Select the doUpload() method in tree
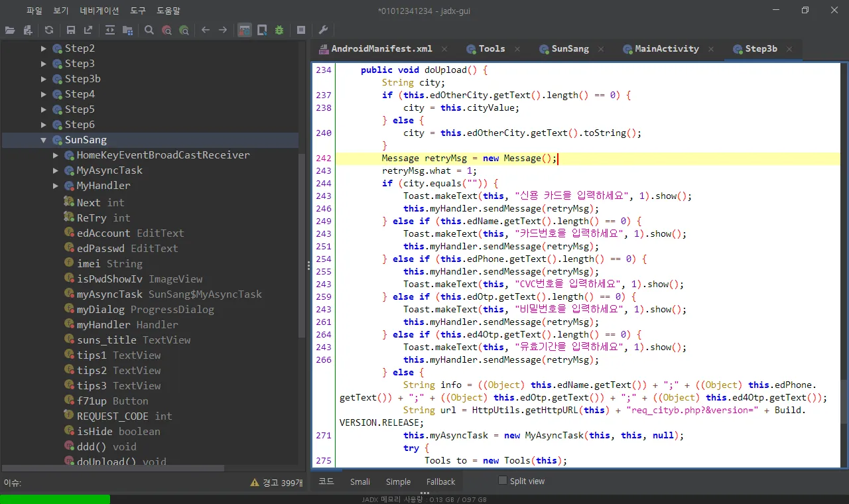Viewport: 849px width, 504px height. click(115, 462)
